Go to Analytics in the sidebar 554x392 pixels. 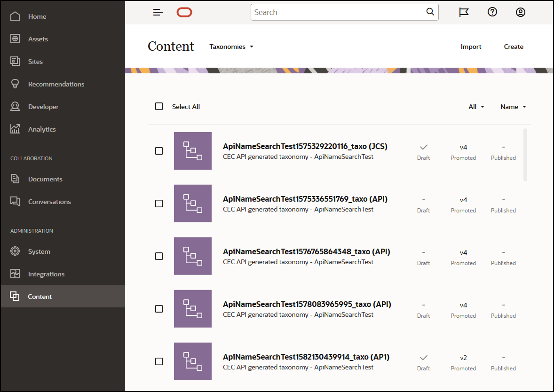pyautogui.click(x=42, y=129)
